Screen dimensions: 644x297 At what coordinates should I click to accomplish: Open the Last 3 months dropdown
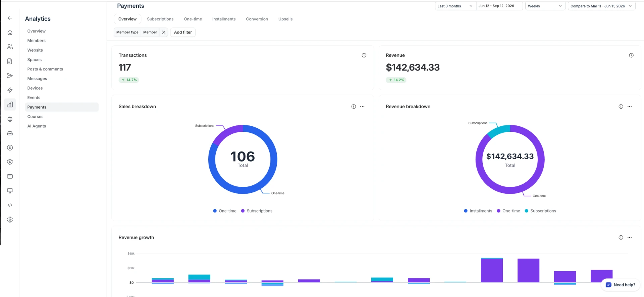(x=455, y=6)
